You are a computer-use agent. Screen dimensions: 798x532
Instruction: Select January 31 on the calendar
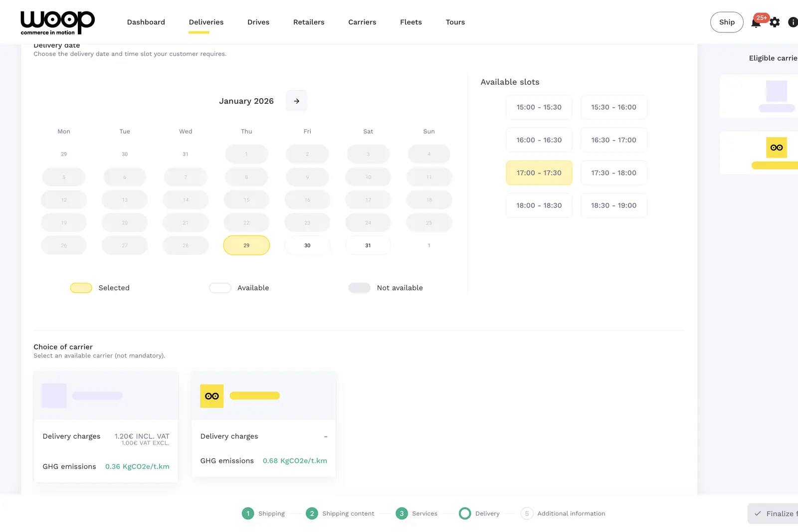click(368, 245)
